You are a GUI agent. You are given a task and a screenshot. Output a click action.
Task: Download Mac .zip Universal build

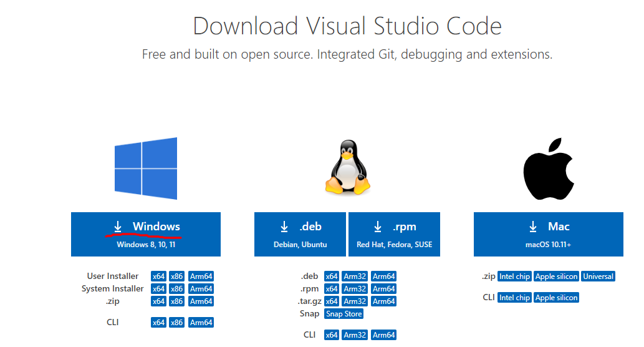pyautogui.click(x=598, y=276)
